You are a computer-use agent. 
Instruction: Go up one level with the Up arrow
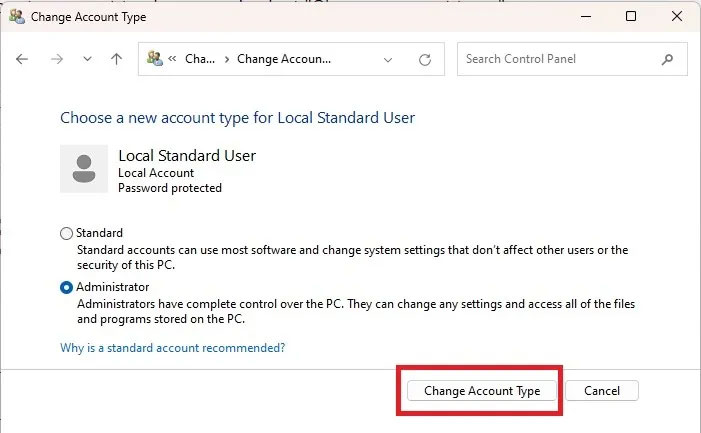point(117,59)
